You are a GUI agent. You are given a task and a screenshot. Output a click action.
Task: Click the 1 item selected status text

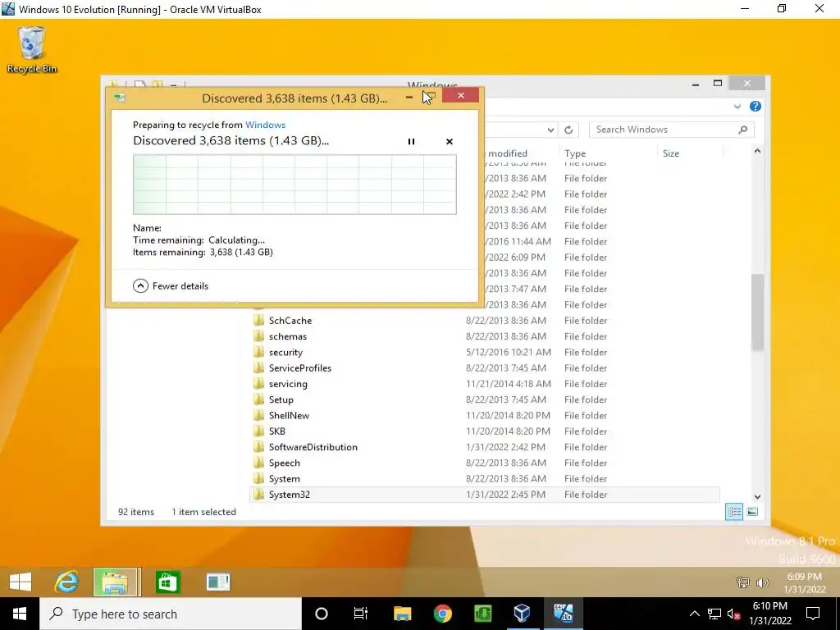pos(203,512)
